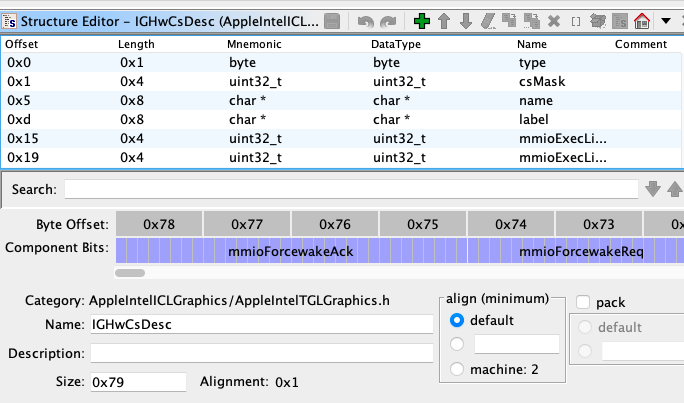Viewport: 684px width, 403px height.
Task: Click the Delete Component X icon
Action: click(554, 21)
